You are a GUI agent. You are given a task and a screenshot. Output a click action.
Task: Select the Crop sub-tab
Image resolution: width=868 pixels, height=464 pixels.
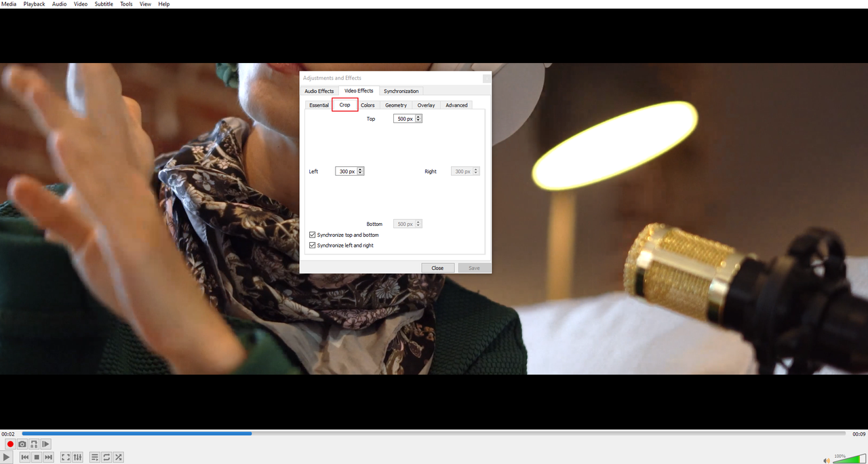[345, 104]
